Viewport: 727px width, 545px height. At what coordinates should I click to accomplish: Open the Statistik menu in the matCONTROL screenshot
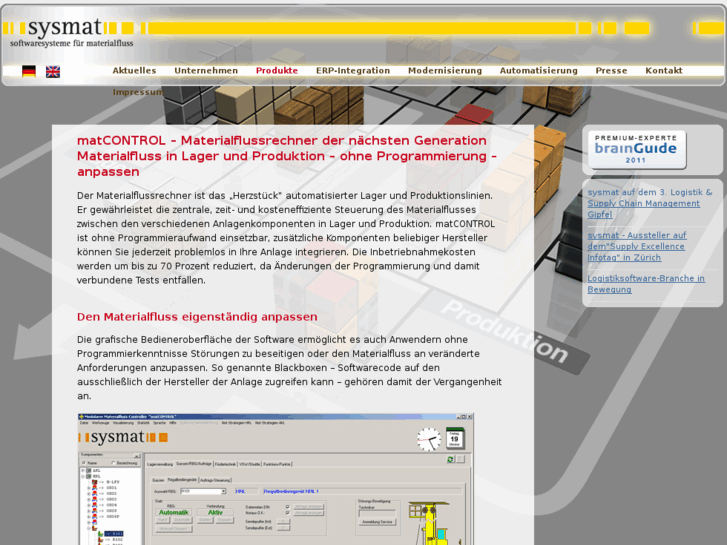(x=143, y=423)
